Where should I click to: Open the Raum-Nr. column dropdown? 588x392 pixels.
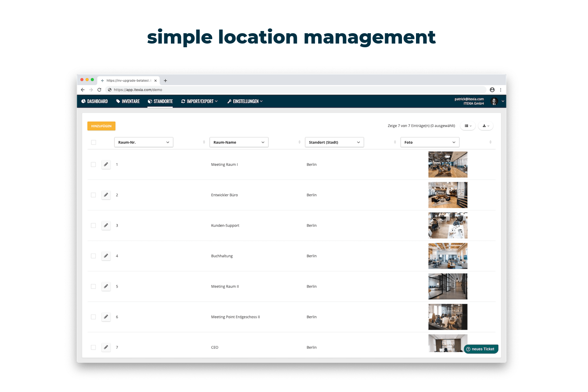tap(144, 142)
